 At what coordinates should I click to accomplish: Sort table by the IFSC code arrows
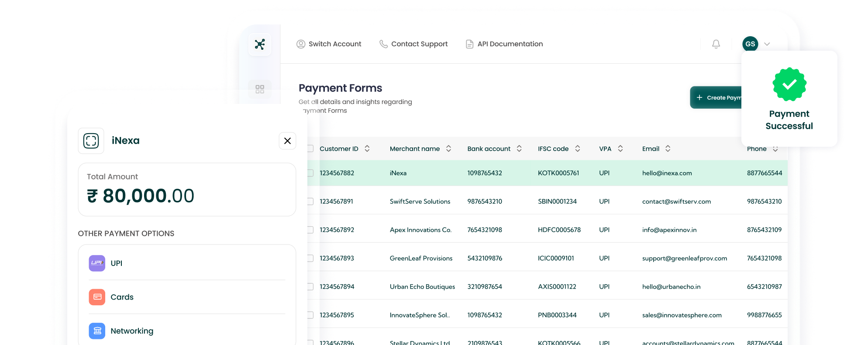[578, 148]
